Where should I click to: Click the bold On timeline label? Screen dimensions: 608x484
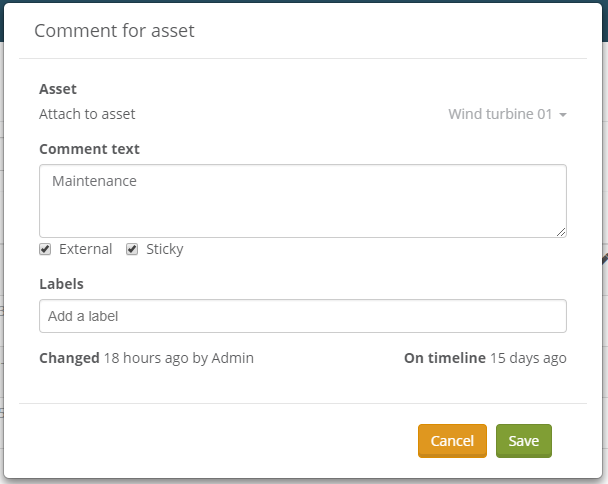click(x=444, y=358)
